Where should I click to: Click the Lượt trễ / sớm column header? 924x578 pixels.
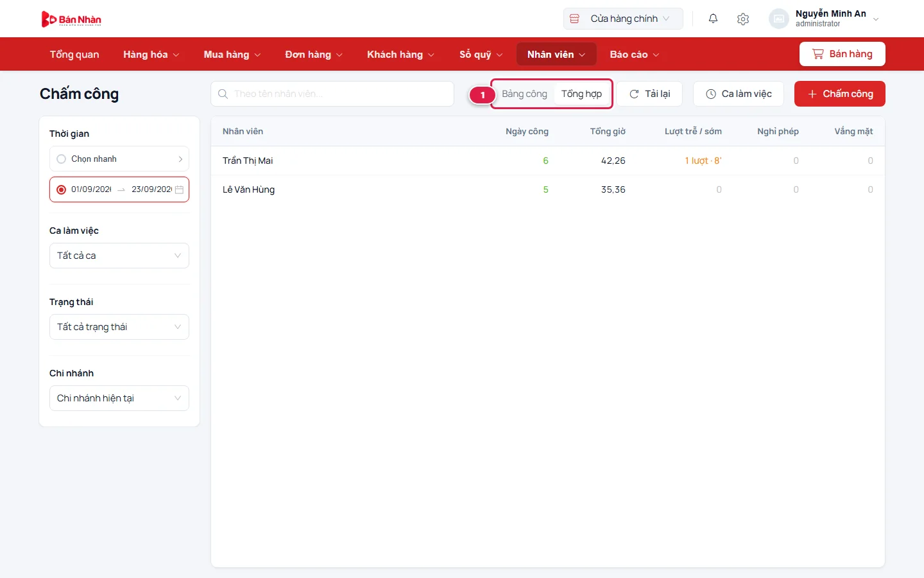point(693,131)
